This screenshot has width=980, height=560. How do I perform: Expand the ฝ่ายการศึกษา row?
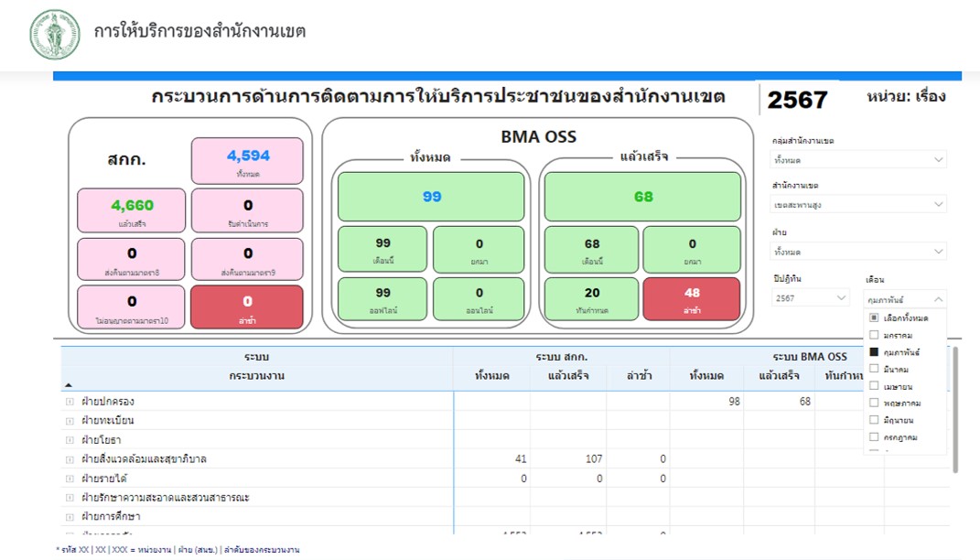(70, 517)
